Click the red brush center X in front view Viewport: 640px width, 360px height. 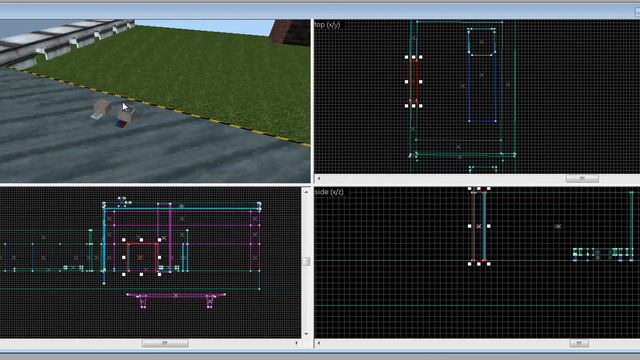[x=140, y=258]
